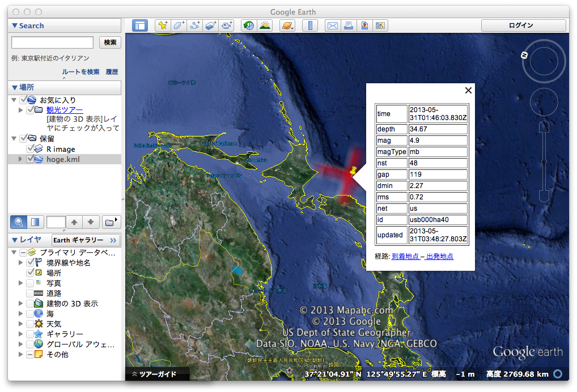The height and width of the screenshot is (392, 577).
Task: Toggle the sidebar visibility button
Action: point(140,25)
